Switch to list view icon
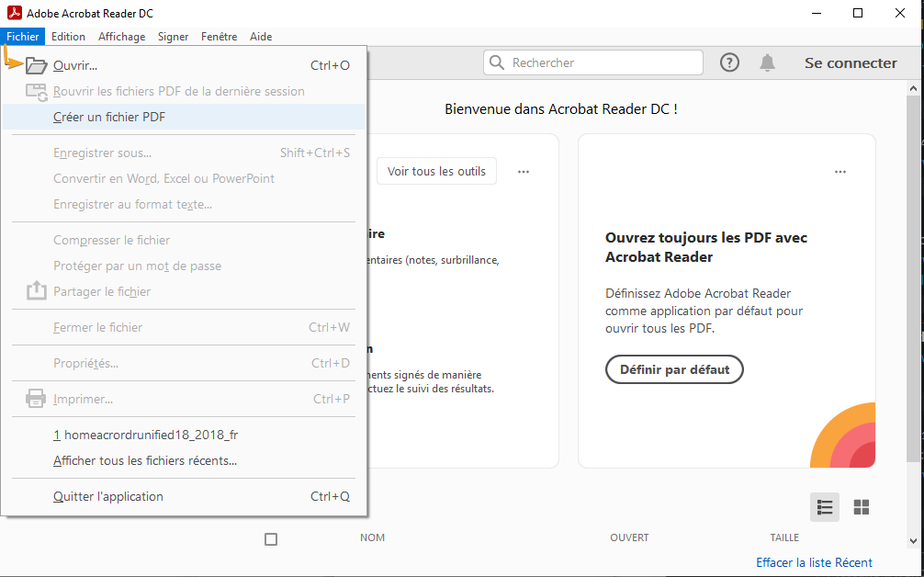This screenshot has height=577, width=924. pyautogui.click(x=825, y=507)
